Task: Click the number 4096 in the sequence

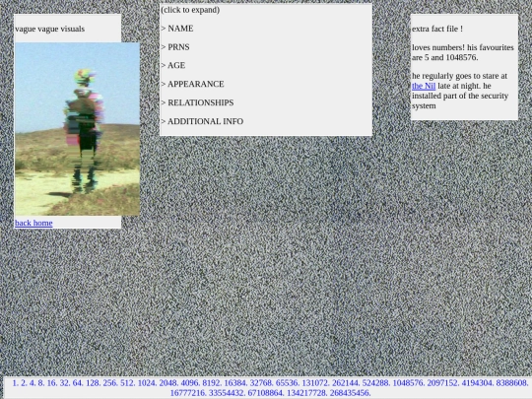Action: (190, 383)
